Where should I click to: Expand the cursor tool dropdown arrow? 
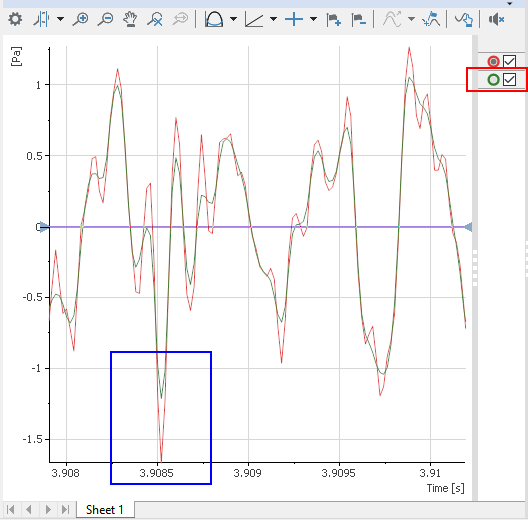[61, 19]
